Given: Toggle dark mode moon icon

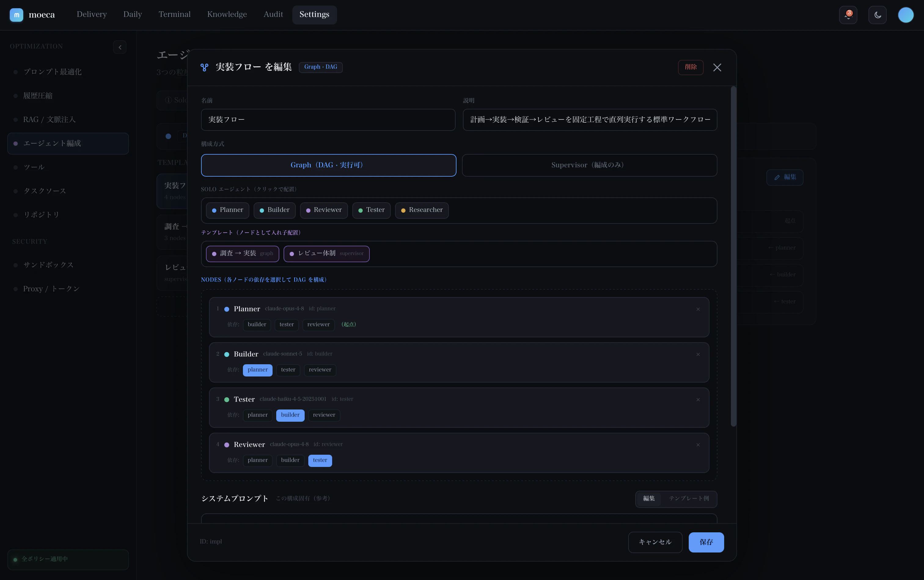Looking at the screenshot, I should (877, 15).
